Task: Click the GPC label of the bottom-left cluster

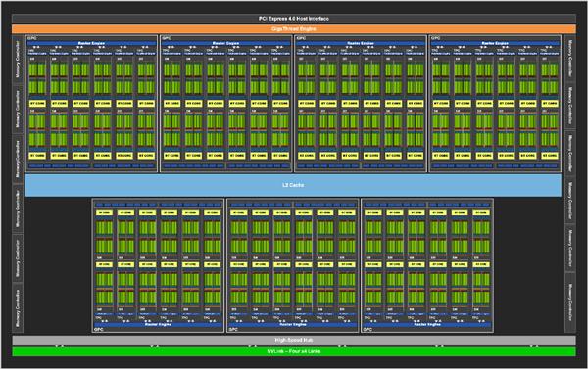Action: tap(98, 329)
